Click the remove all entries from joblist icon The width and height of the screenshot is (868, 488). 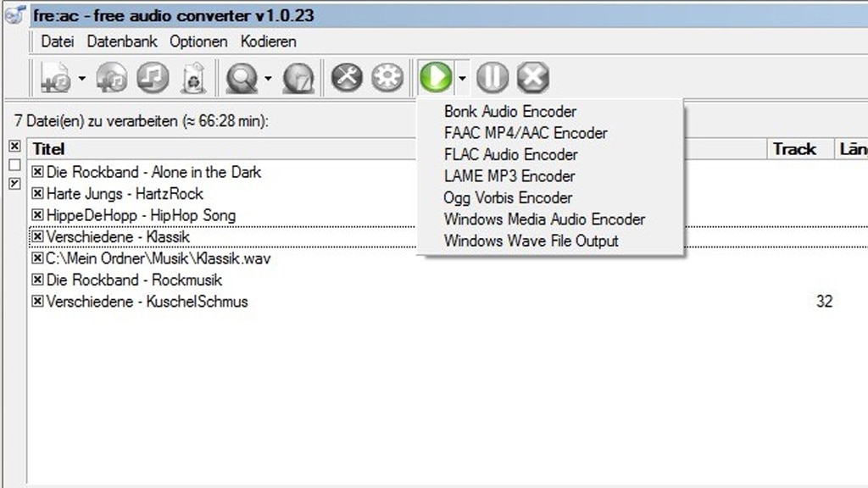click(191, 77)
